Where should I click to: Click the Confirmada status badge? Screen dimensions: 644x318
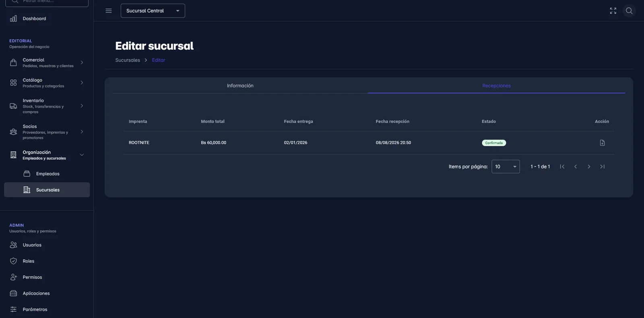point(494,143)
